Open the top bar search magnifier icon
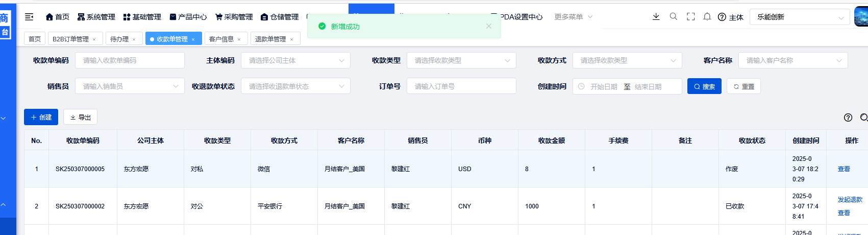This screenshot has height=235, width=868. (673, 17)
